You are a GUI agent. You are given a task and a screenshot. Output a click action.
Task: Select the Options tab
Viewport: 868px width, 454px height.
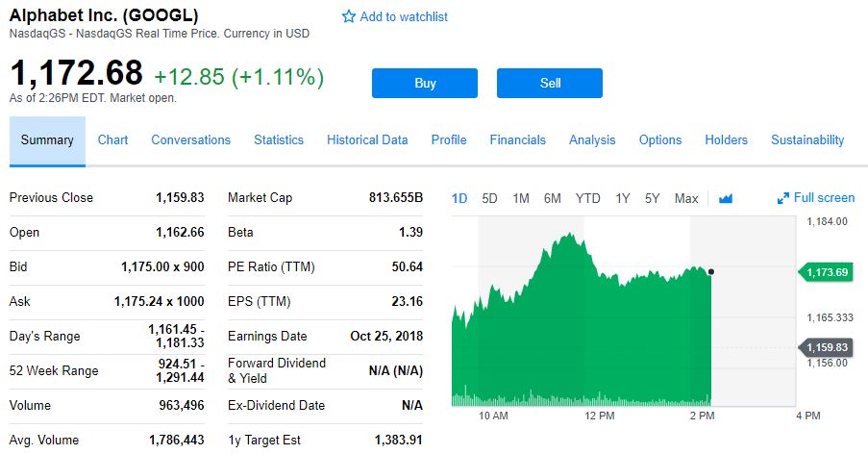point(660,139)
